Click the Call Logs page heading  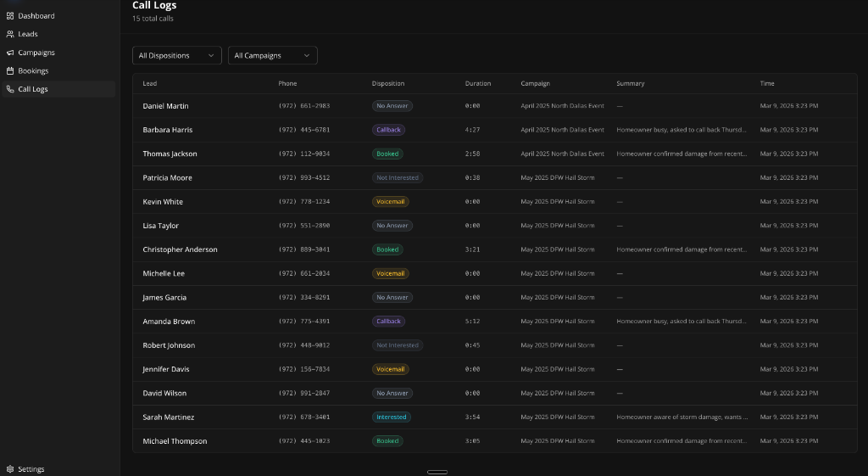pyautogui.click(x=154, y=6)
